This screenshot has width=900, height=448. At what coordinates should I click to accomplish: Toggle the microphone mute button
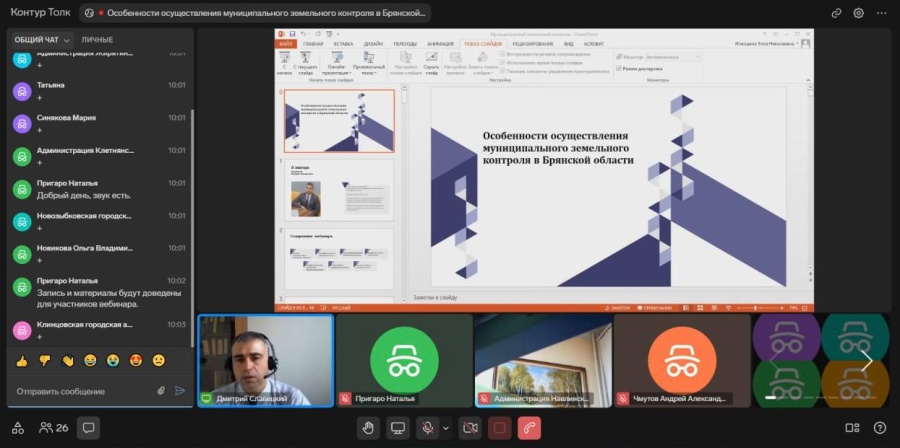point(428,428)
